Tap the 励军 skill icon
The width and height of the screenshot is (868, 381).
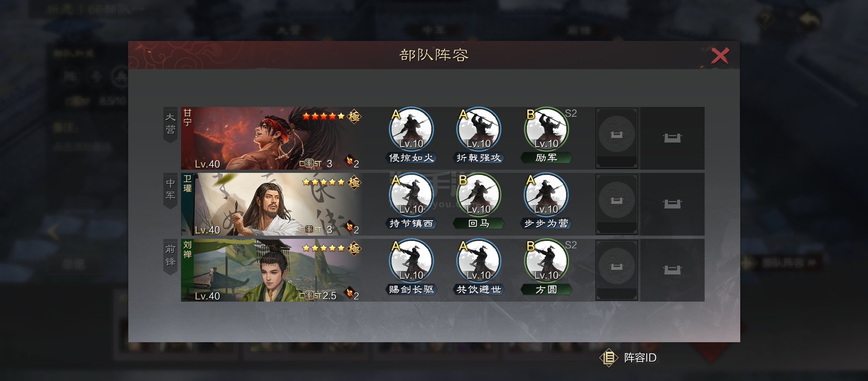tap(546, 129)
